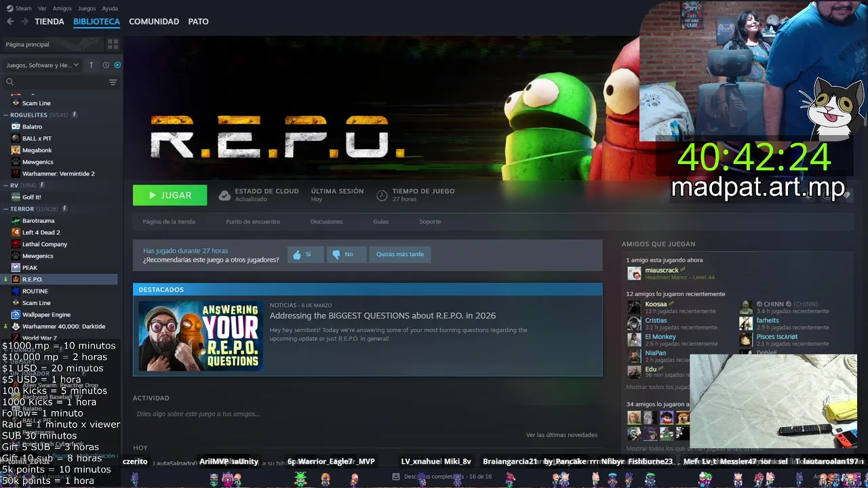Click the Wallpaper Engine icon
868x488 pixels.
(16, 314)
